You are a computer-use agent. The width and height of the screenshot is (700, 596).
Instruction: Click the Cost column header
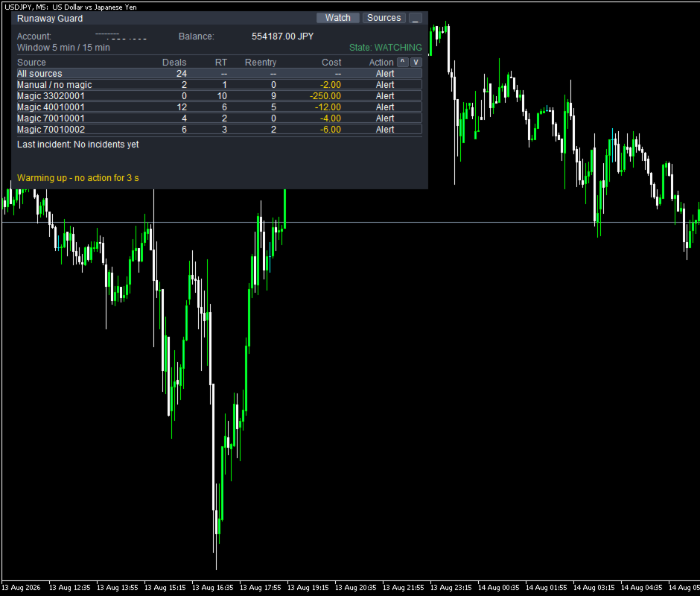331,63
